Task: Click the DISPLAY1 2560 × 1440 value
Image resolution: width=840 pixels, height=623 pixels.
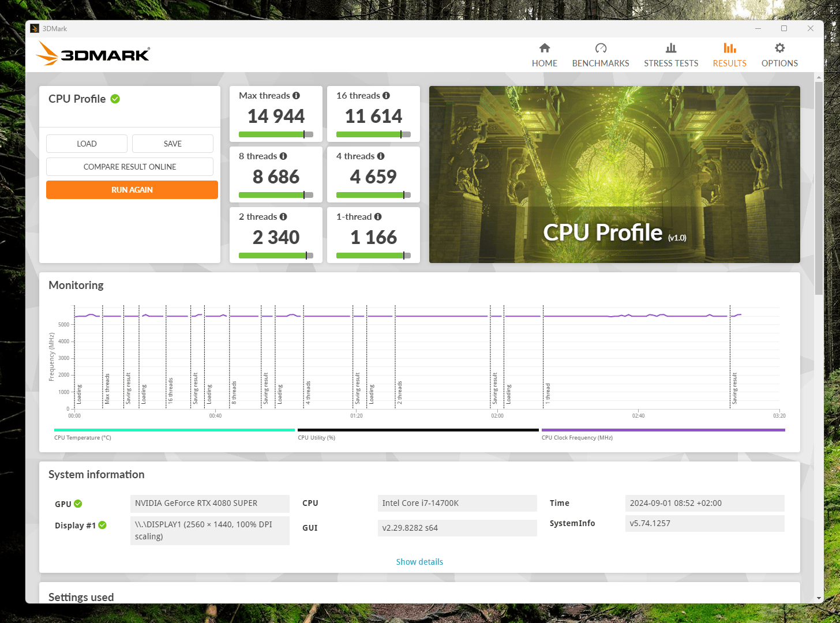Action: tap(210, 531)
